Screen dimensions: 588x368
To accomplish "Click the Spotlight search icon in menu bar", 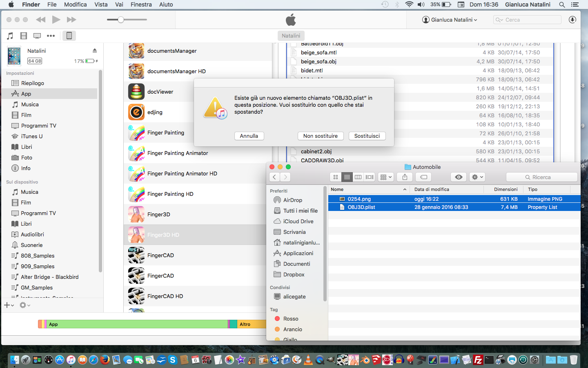I will click(562, 4).
